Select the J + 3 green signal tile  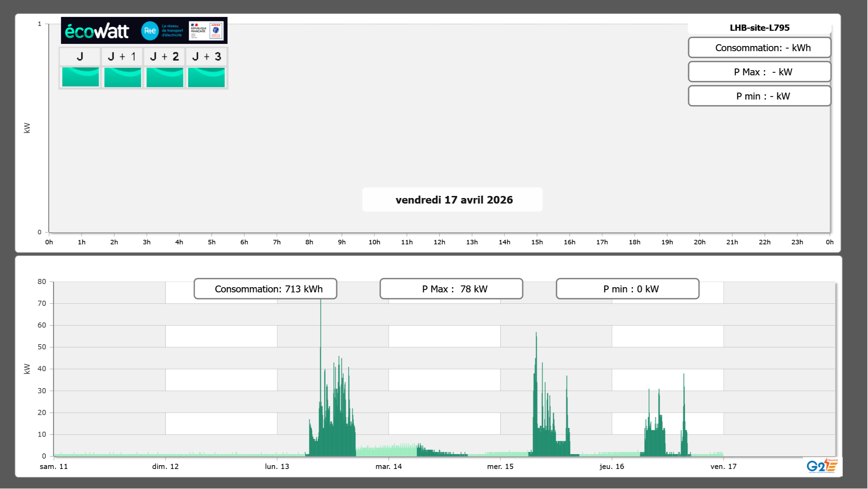click(206, 77)
